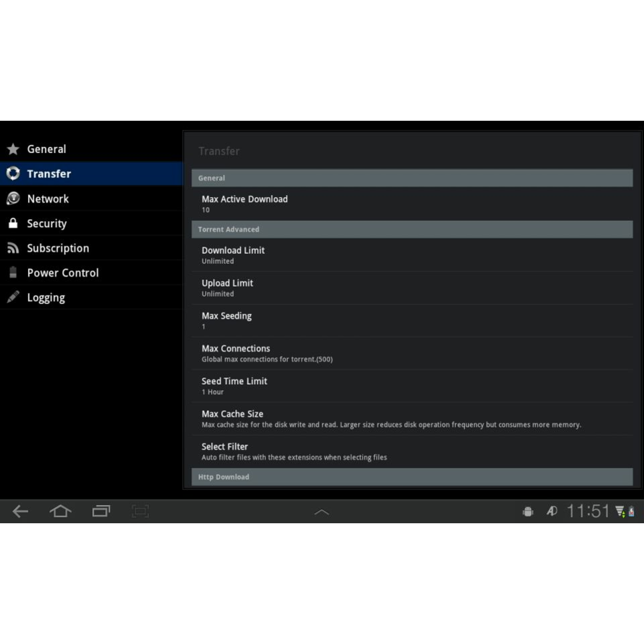Tap the Network globe icon
644x644 pixels.
pos(13,198)
